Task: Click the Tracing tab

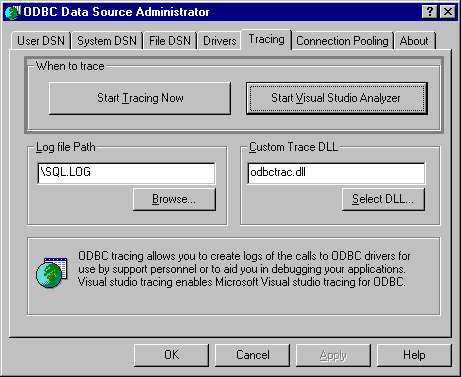Action: coord(266,39)
